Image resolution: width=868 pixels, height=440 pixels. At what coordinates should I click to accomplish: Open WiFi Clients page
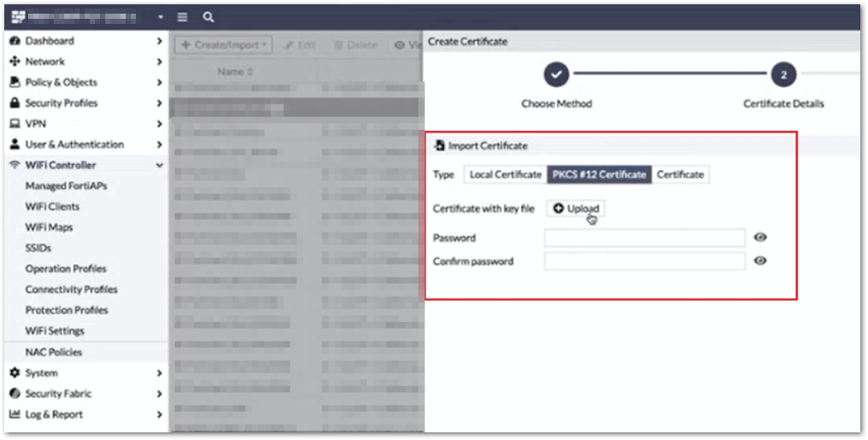coord(52,207)
